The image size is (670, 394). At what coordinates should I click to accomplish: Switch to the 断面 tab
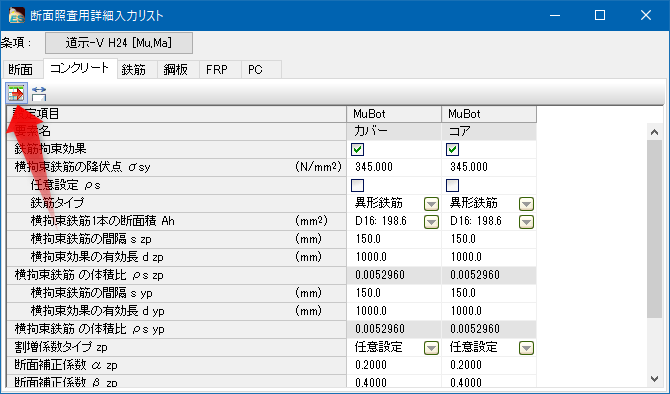coord(21,70)
